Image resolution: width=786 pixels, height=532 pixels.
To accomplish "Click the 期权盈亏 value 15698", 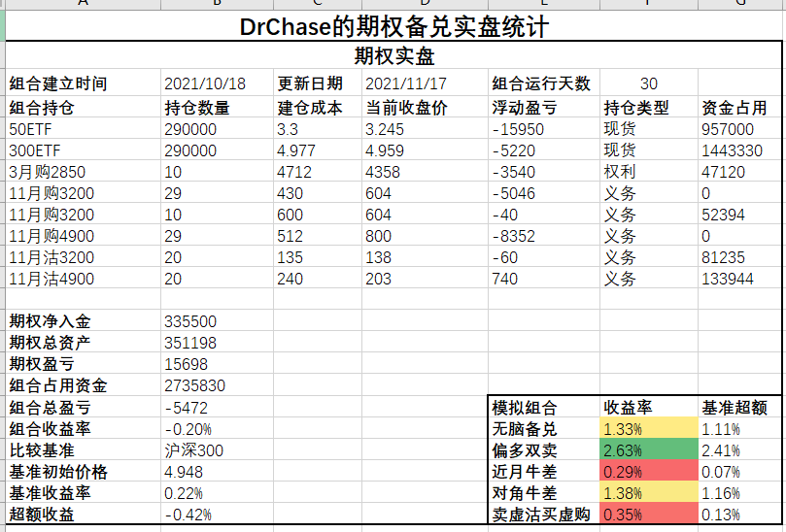I will click(x=217, y=364).
